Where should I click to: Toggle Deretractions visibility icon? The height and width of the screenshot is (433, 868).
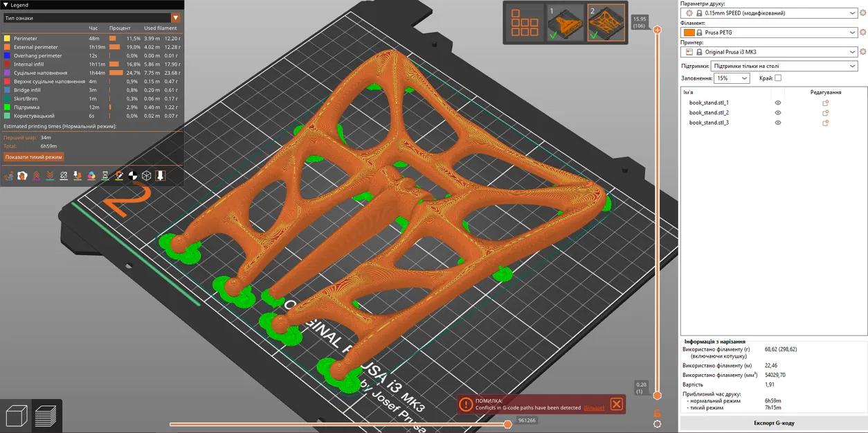click(50, 176)
